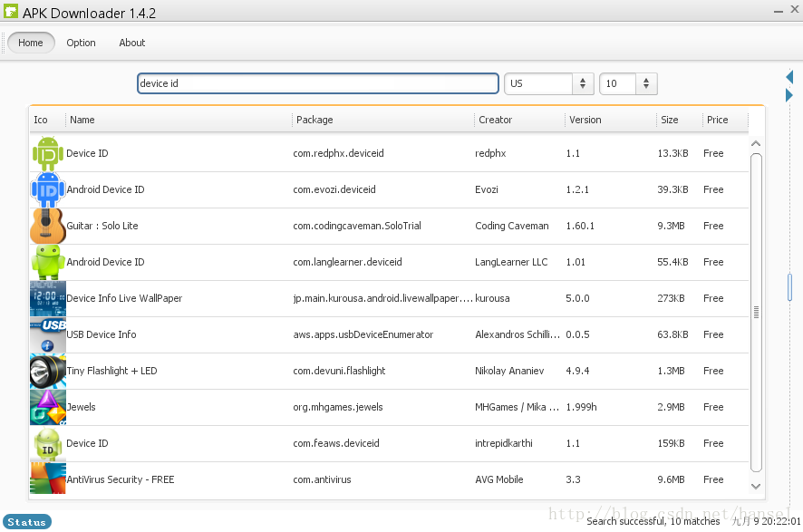Click the Search successful status message
Image resolution: width=803 pixels, height=532 pixels.
[x=653, y=521]
